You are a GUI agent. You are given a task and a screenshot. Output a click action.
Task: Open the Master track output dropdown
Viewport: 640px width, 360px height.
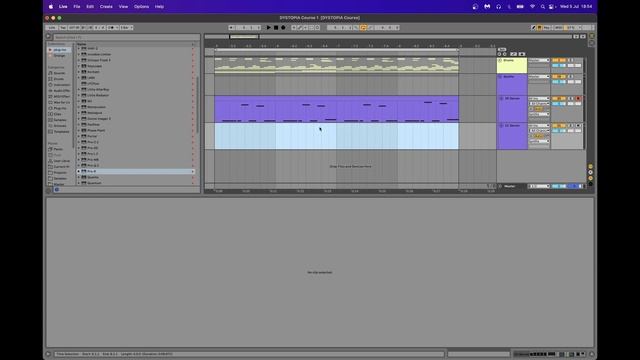[539, 186]
